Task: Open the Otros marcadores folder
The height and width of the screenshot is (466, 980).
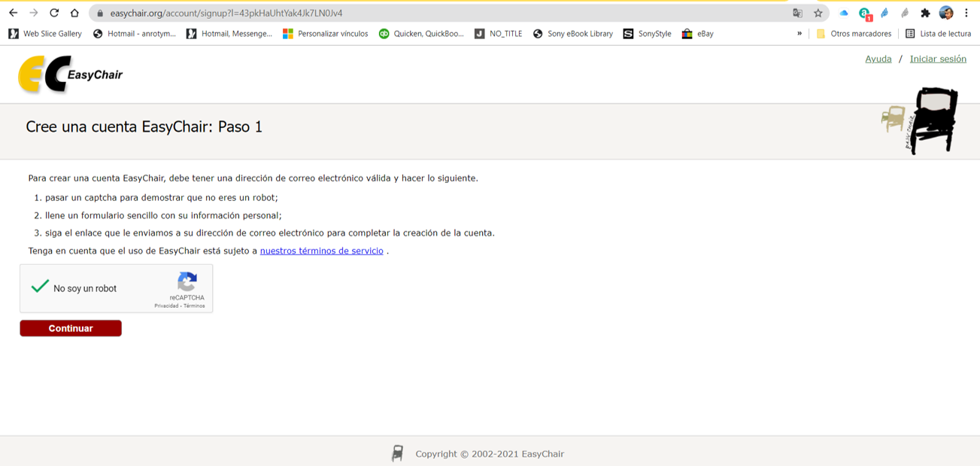Action: 854,34
